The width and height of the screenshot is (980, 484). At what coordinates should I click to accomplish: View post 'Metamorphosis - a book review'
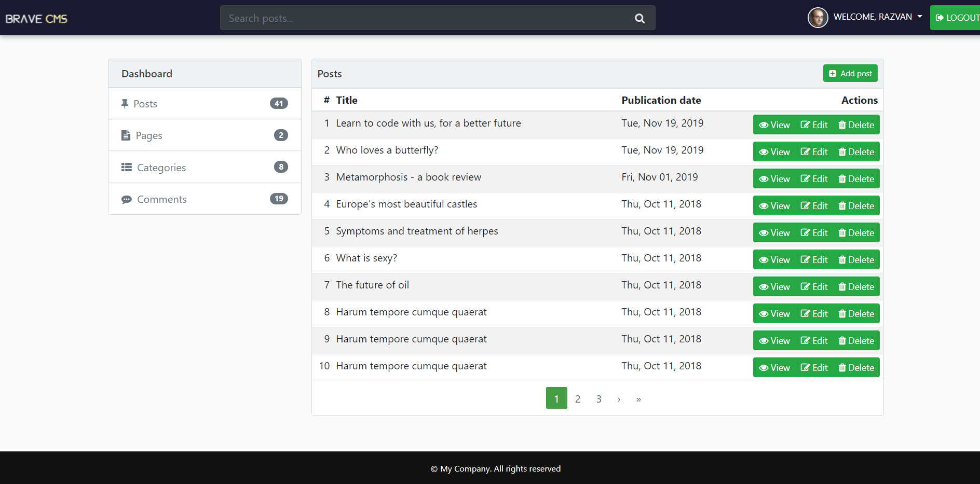774,178
